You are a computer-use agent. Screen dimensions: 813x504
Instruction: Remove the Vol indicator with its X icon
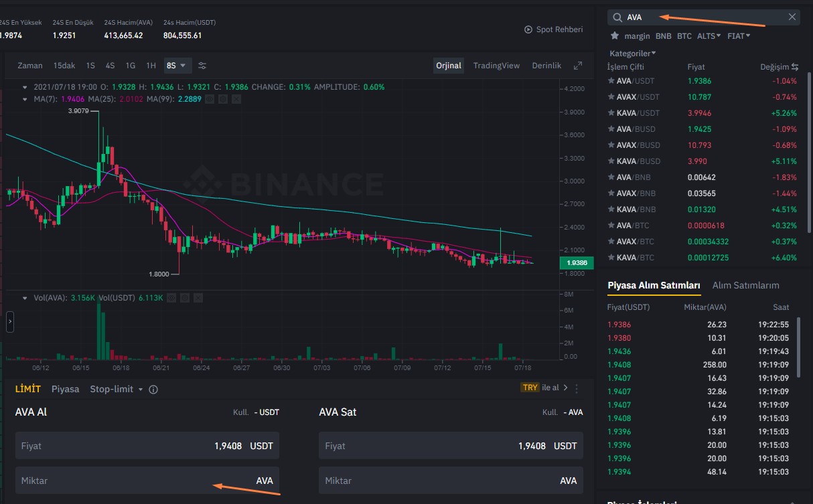tap(198, 297)
